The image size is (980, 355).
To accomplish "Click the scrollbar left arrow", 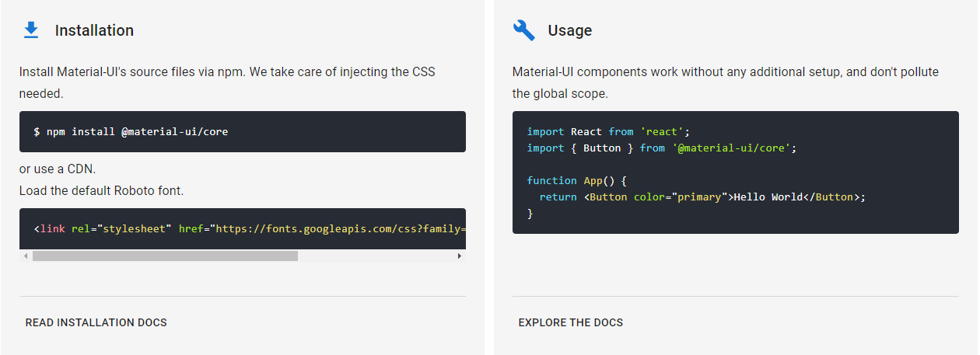I will 26,256.
